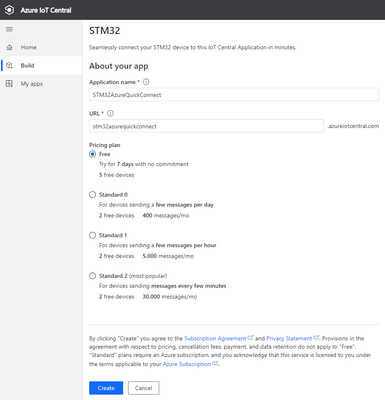Viewport: 385px width, 400px height.
Task: Focus the Application name text field
Action: [x=234, y=95]
